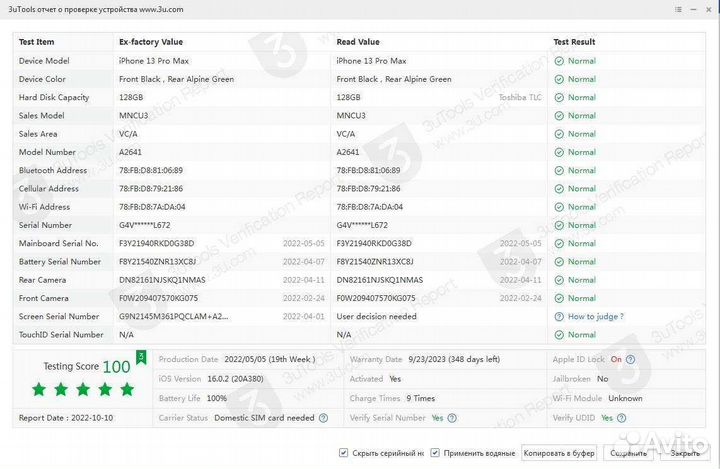This screenshot has width=720, height=469.
Task: Click the Testing Score value 100
Action: [117, 367]
